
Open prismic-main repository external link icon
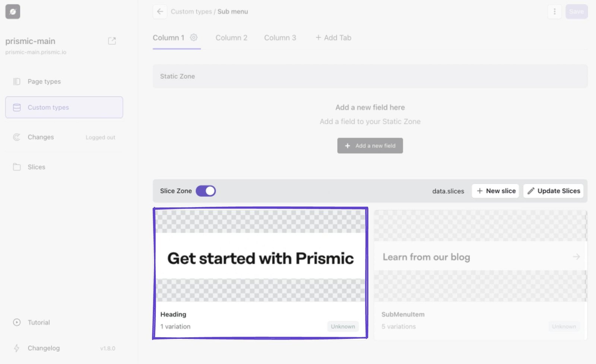(x=112, y=41)
